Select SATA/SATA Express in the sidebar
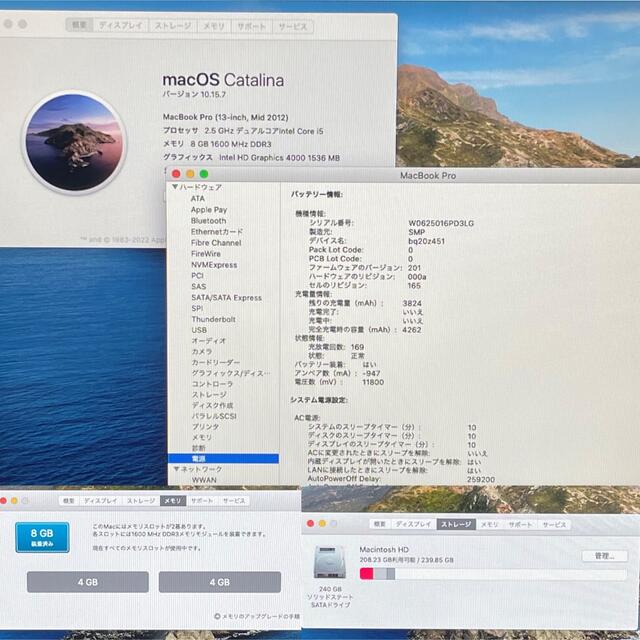The height and width of the screenshot is (640, 640). coord(227,298)
